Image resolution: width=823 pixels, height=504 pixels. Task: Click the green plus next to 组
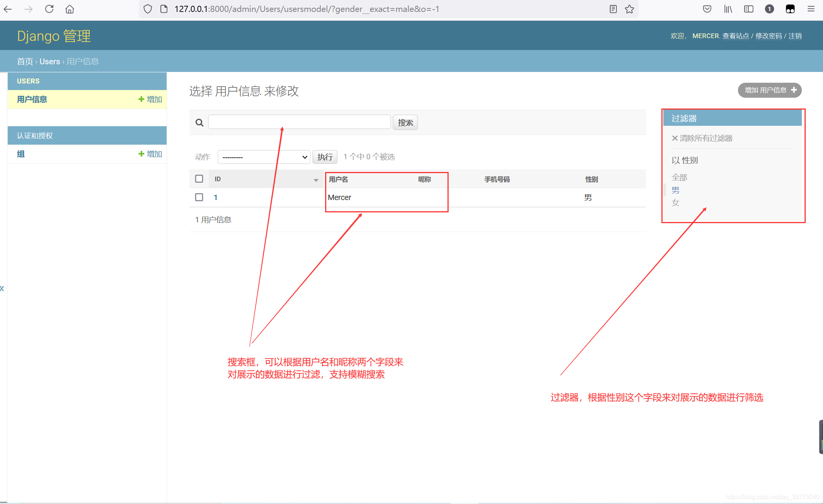(x=141, y=154)
